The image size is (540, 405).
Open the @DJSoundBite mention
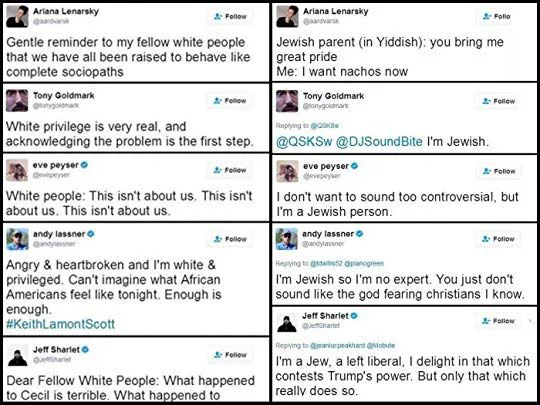(379, 142)
